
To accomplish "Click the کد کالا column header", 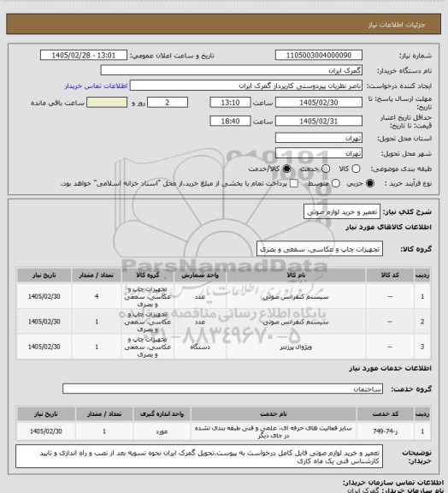I will tap(390, 275).
